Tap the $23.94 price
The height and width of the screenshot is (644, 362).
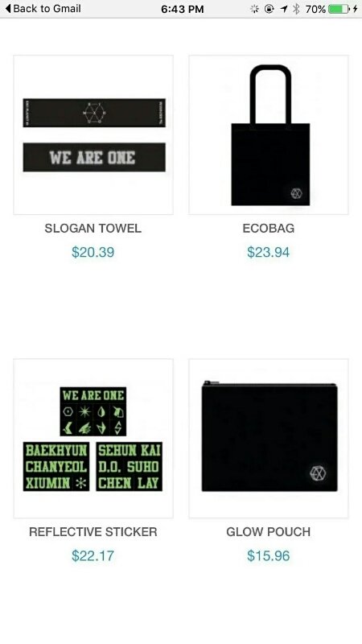[269, 252]
